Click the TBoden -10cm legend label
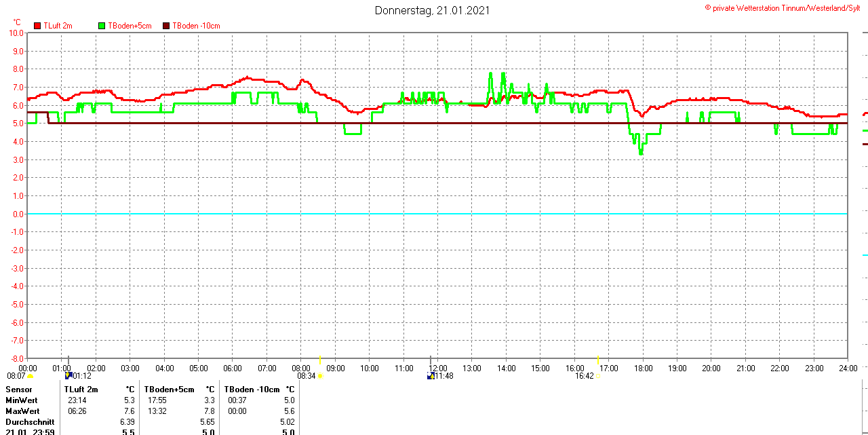 coord(196,26)
